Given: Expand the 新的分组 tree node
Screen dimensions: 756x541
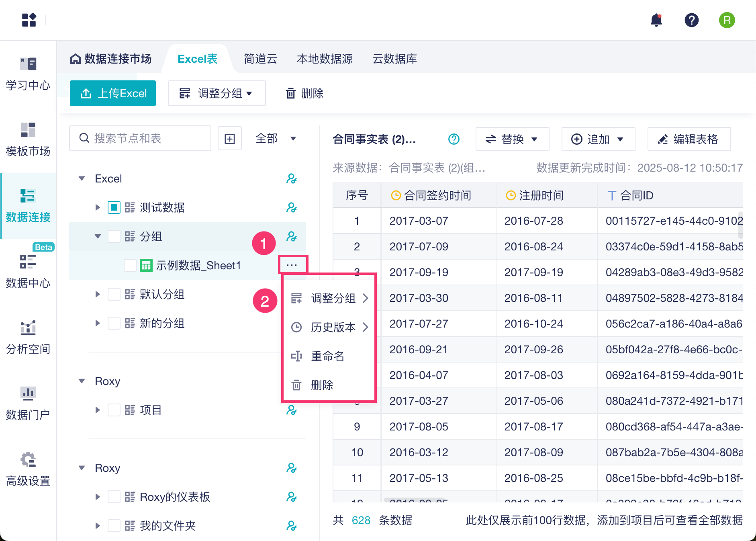Looking at the screenshot, I should pos(98,324).
